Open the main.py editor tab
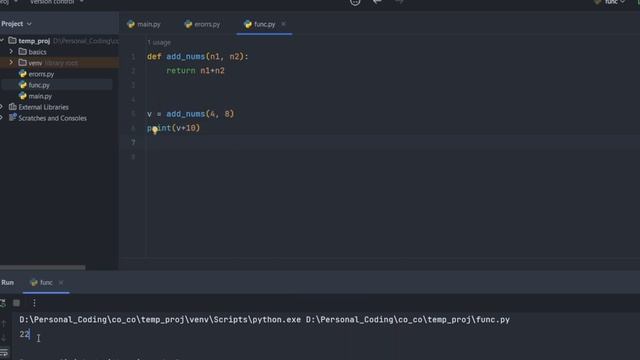Image resolution: width=640 pixels, height=360 pixels. 144,24
